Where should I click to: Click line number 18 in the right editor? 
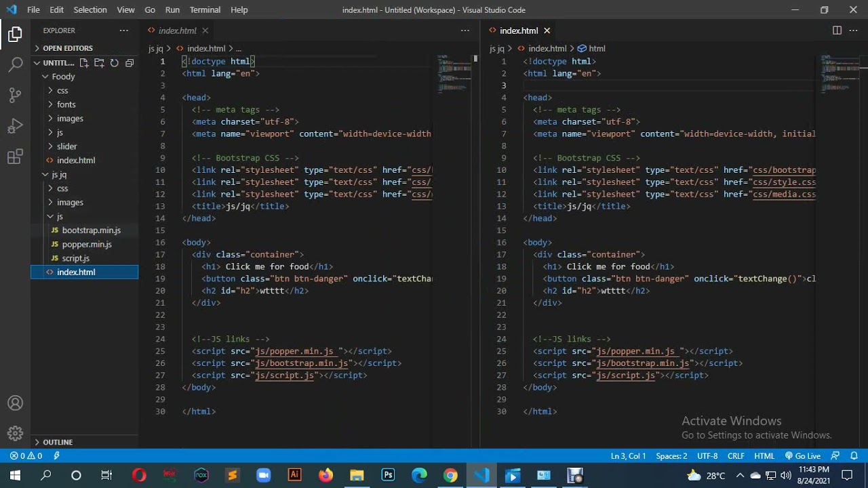tap(501, 267)
